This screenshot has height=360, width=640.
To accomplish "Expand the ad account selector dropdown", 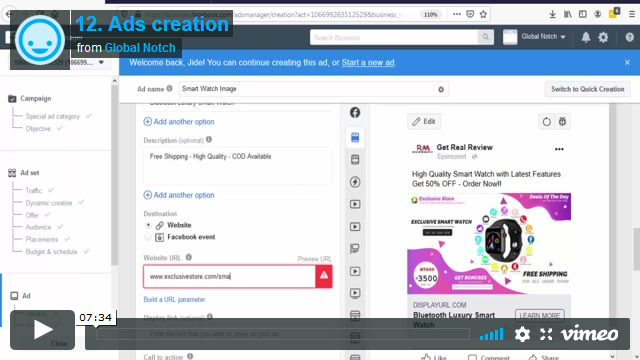I will coord(101,62).
